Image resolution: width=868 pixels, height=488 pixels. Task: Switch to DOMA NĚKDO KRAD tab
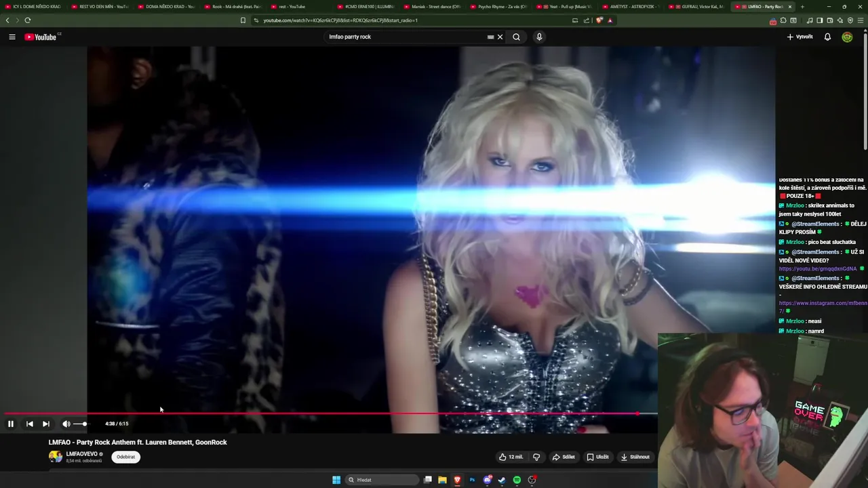click(166, 7)
